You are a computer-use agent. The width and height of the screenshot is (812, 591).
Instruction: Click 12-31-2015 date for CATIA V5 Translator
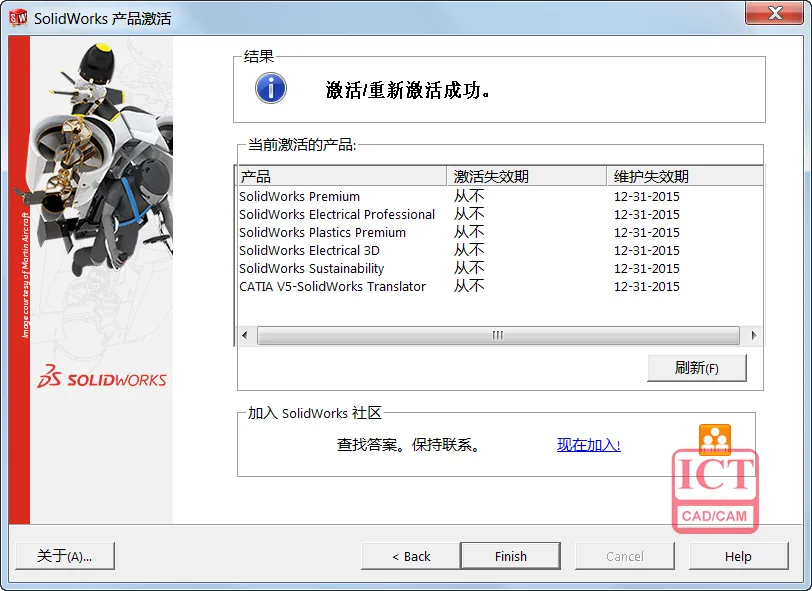click(x=646, y=286)
